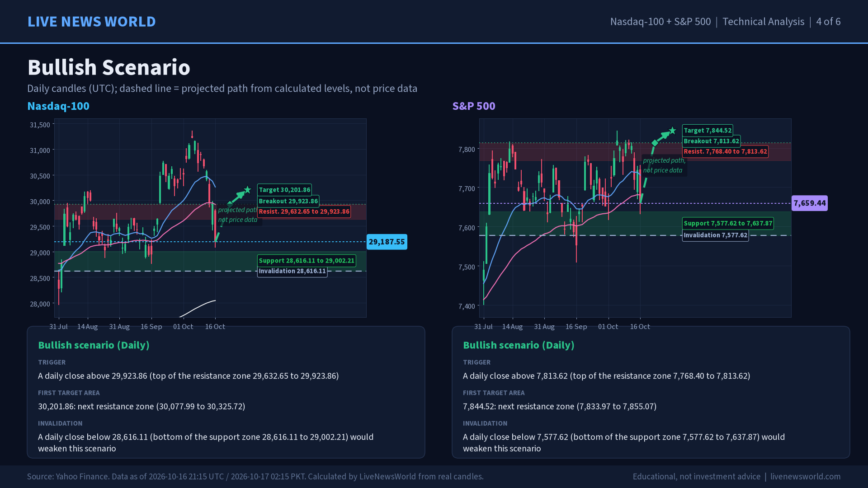Click the Nasdaq '31,500' y-axis label
The height and width of the screenshot is (488, 868).
(x=40, y=125)
